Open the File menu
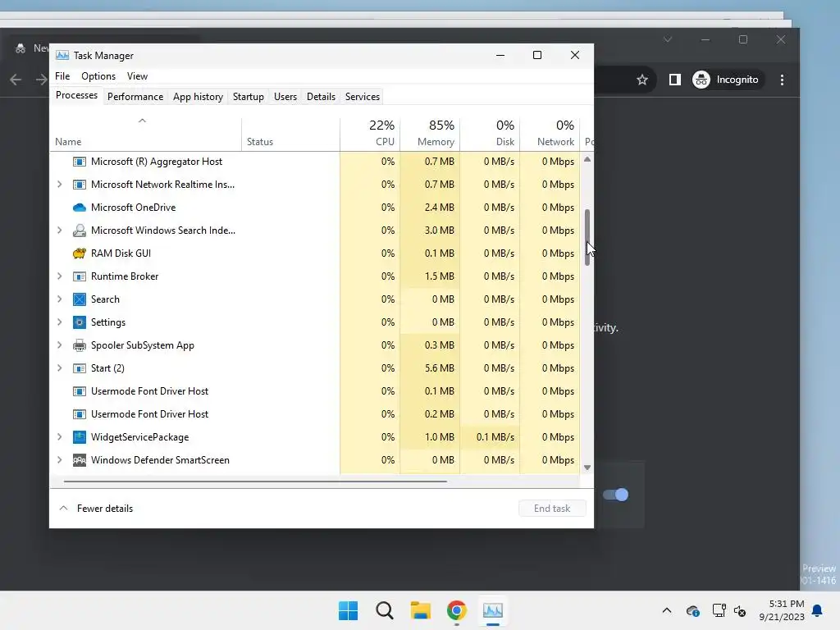 62,76
